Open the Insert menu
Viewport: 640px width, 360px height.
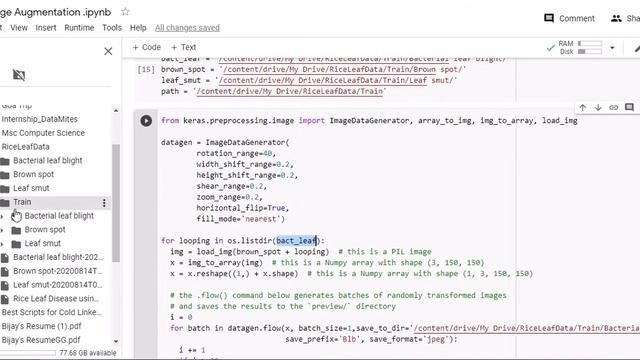46,28
